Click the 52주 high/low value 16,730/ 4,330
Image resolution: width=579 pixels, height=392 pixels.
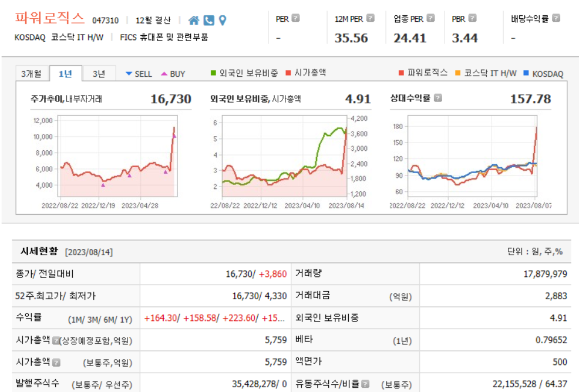259,296
